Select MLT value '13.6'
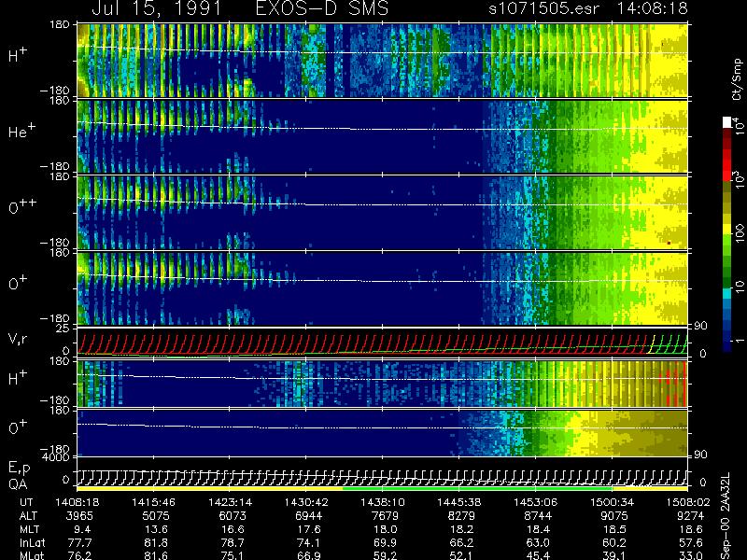Image resolution: width=747 pixels, height=560 pixels. (x=156, y=529)
